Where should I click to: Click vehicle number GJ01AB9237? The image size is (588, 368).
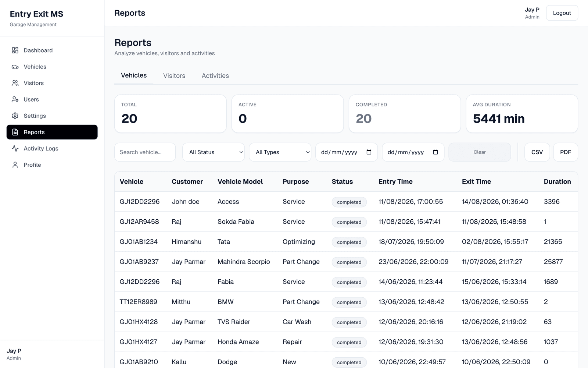[x=139, y=262]
